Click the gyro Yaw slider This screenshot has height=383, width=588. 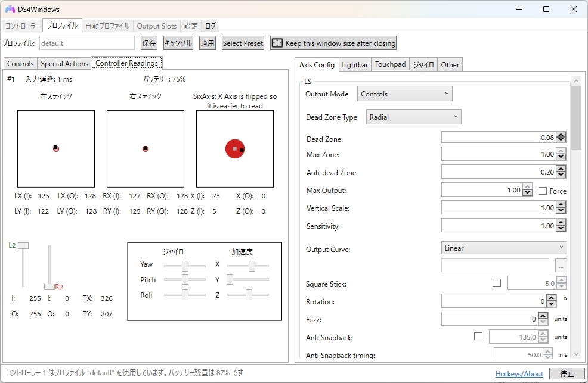tap(185, 266)
